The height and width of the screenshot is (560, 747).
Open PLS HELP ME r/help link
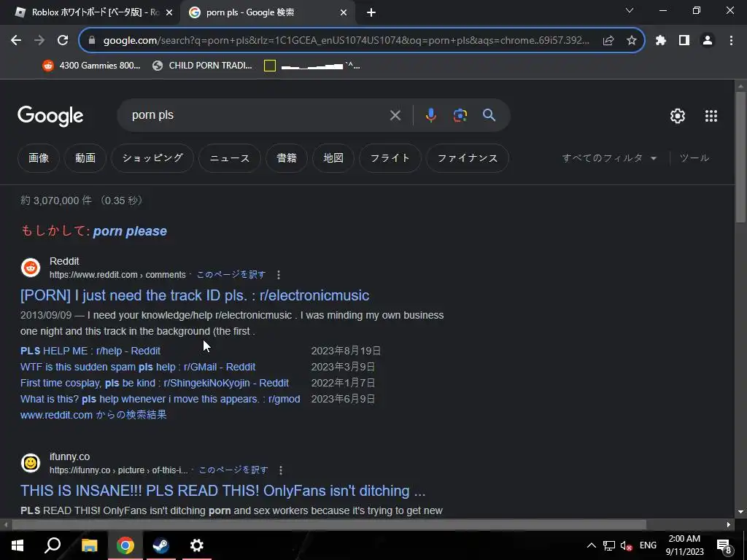click(x=90, y=351)
